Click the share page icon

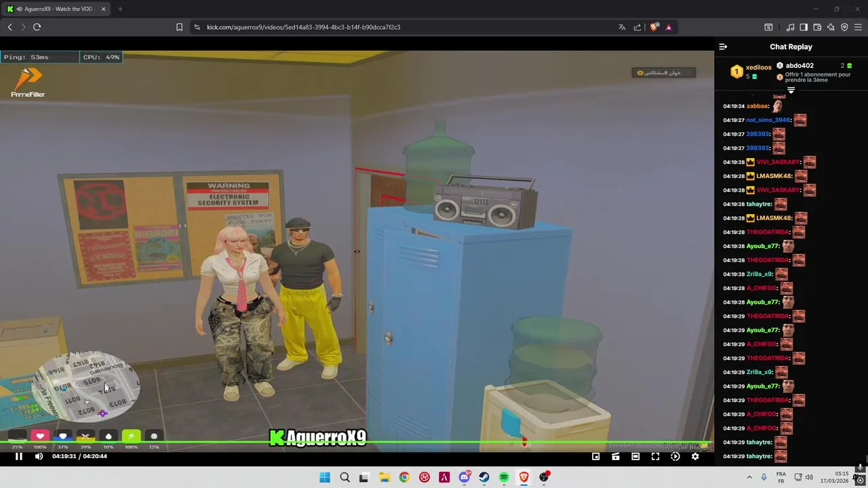pos(637,27)
